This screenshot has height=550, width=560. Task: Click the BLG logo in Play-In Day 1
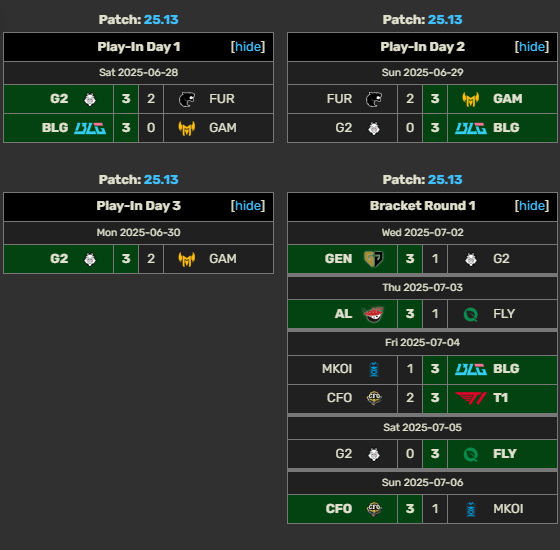(90, 128)
